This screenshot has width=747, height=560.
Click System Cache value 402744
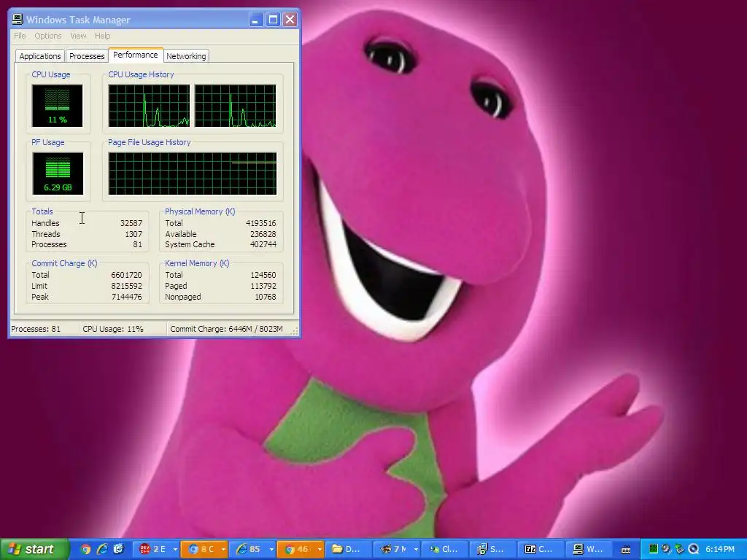[x=263, y=244]
